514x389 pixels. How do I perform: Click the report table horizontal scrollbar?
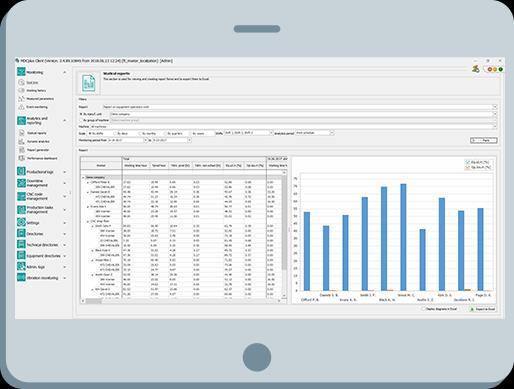181,301
